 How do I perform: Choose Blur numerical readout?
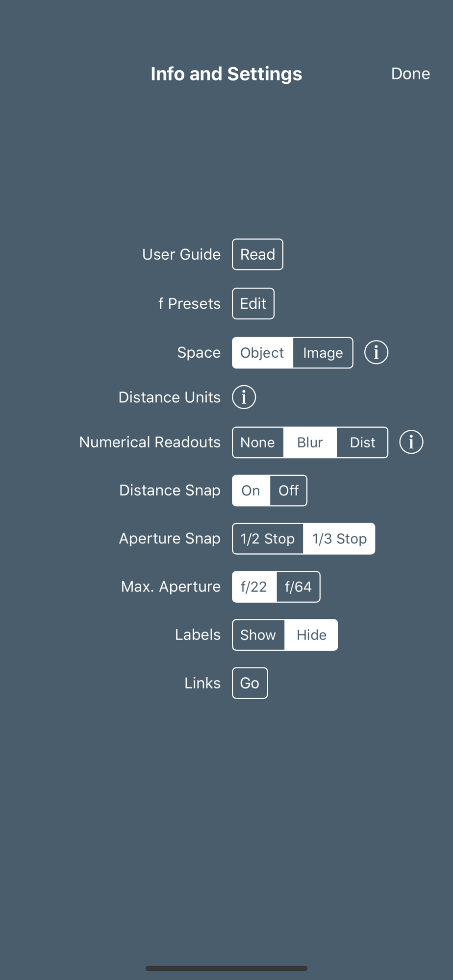[x=310, y=442]
